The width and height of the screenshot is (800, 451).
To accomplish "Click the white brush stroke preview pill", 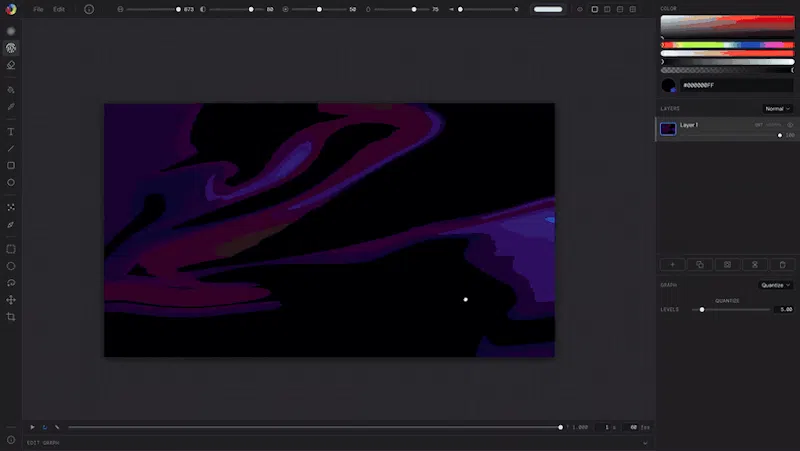I will coord(548,9).
